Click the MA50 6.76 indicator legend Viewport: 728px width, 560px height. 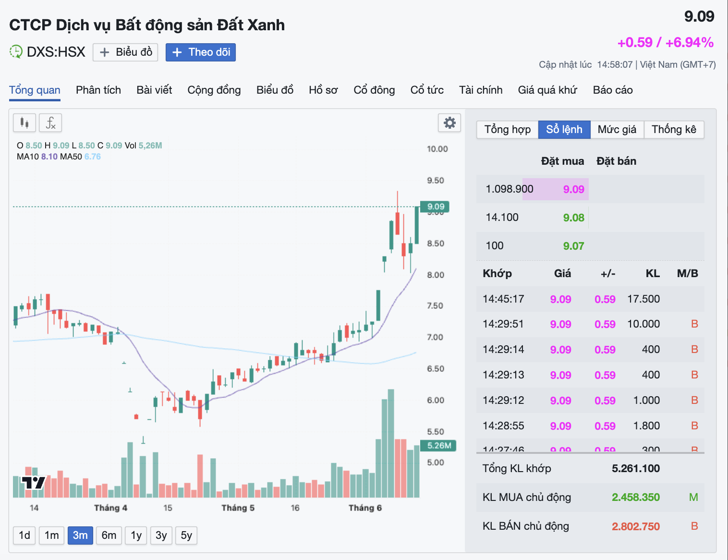(x=80, y=157)
